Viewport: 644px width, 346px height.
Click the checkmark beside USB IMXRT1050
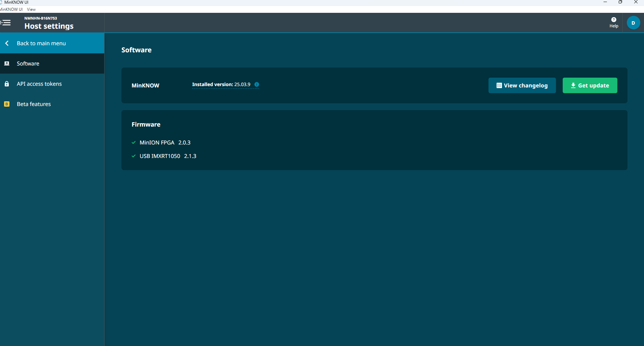134,156
